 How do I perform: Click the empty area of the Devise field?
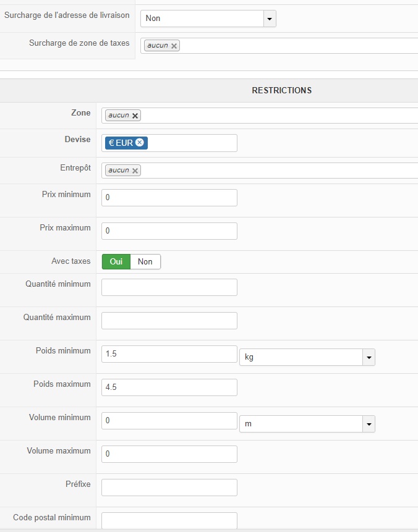(192, 143)
